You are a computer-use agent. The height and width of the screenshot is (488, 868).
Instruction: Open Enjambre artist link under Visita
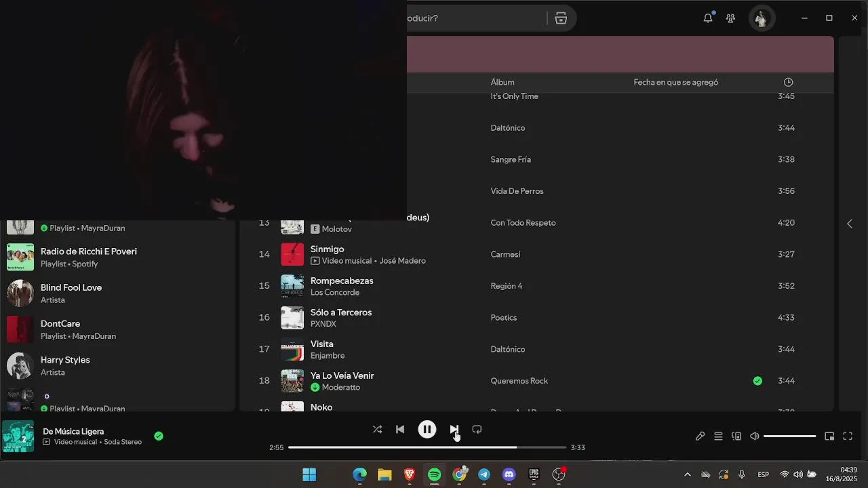(x=328, y=356)
